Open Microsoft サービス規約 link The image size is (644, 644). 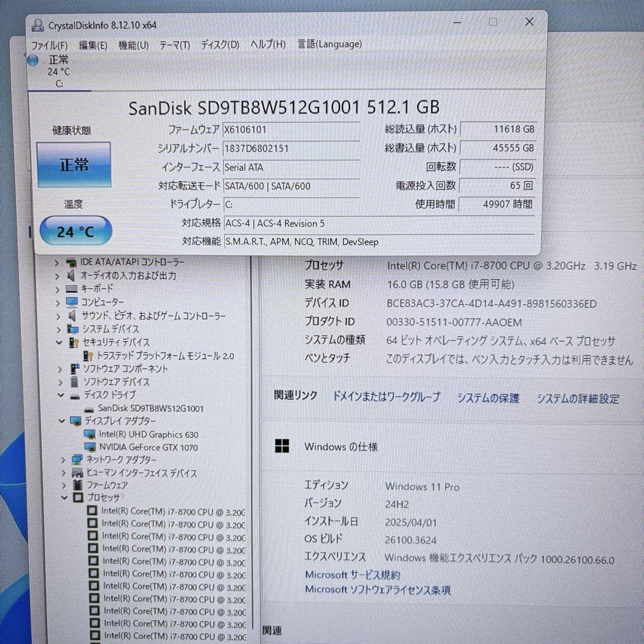pyautogui.click(x=352, y=575)
